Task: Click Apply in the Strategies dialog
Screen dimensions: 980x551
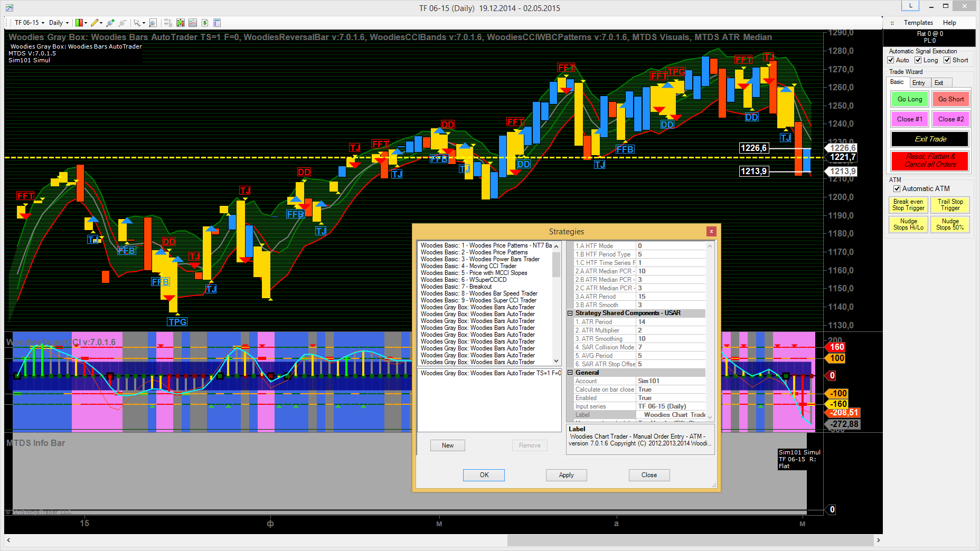Action: [x=566, y=475]
